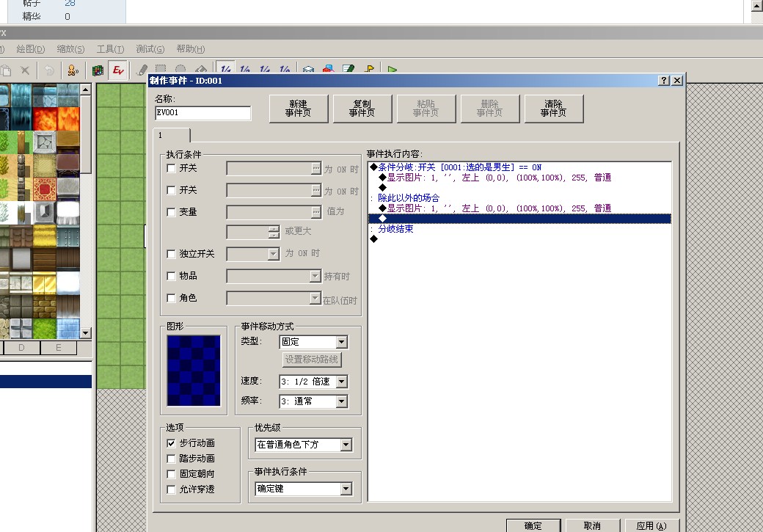
Task: Expand the 优先级 priority dropdown
Action: (346, 445)
